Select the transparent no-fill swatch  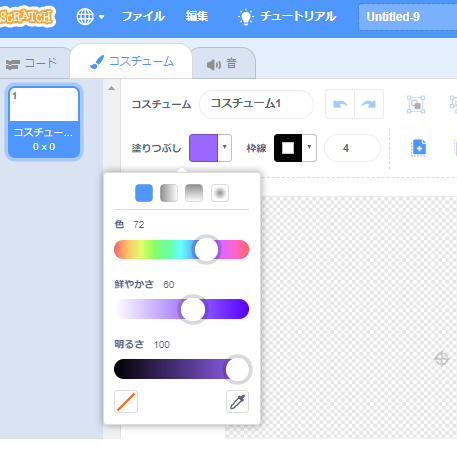coord(126,402)
